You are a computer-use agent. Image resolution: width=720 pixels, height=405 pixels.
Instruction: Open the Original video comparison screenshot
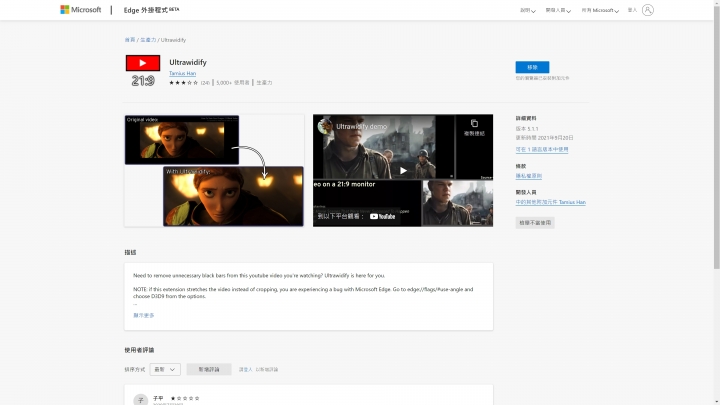(x=214, y=170)
